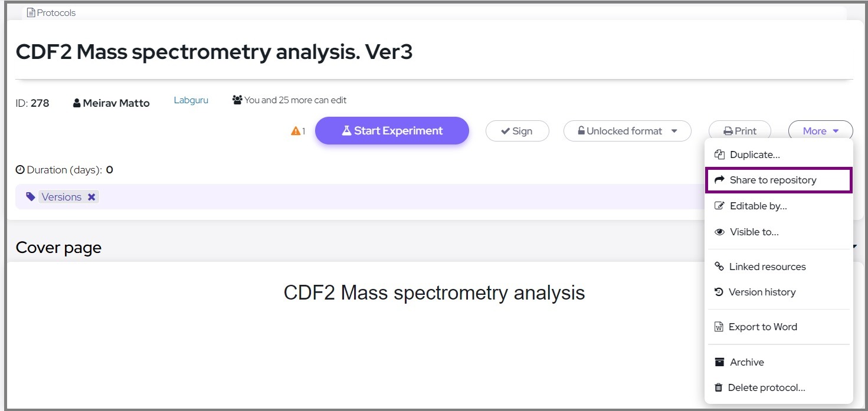Collapse the Cover page section arrow
This screenshot has height=411, width=868.
tap(854, 247)
